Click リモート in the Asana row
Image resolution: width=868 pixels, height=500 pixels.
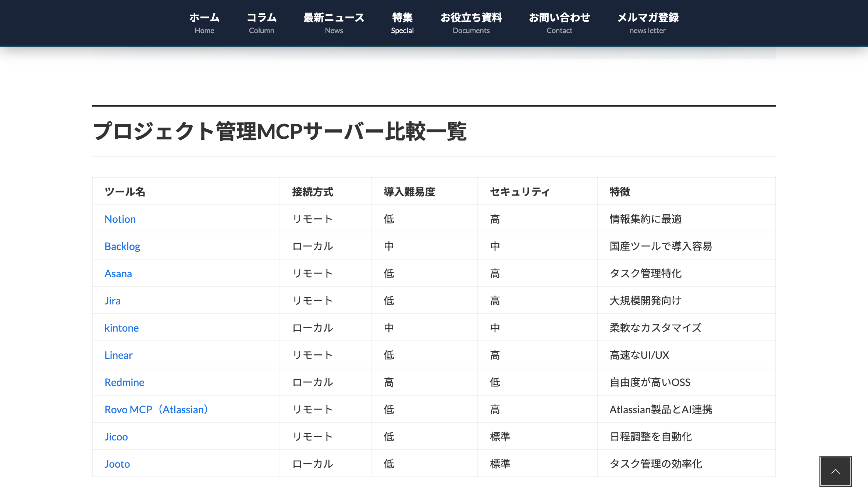(x=312, y=274)
